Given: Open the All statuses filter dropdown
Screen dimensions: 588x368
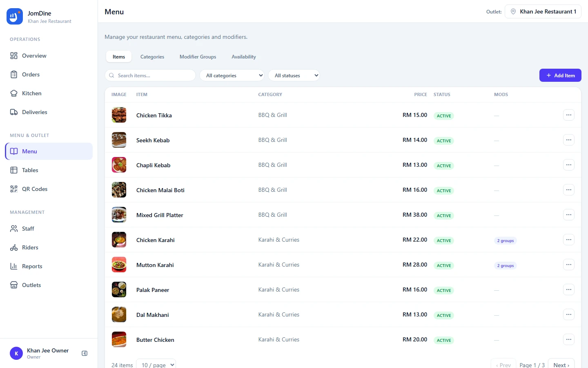Looking at the screenshot, I should click(294, 75).
